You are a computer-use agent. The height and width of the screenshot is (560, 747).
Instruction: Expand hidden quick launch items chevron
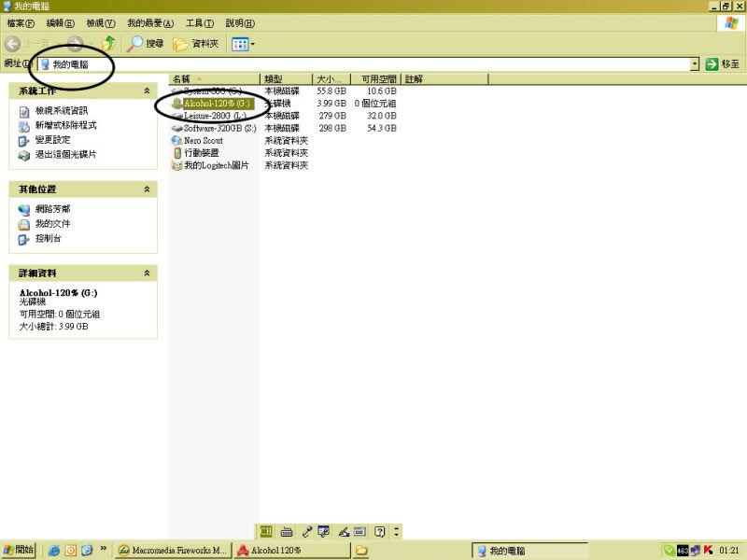pyautogui.click(x=103, y=549)
